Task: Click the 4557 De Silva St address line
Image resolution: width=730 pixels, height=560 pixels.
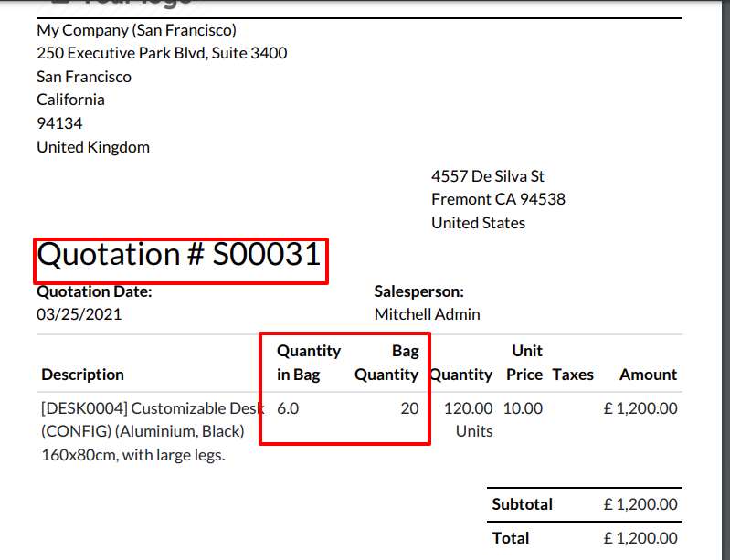Action: point(488,176)
